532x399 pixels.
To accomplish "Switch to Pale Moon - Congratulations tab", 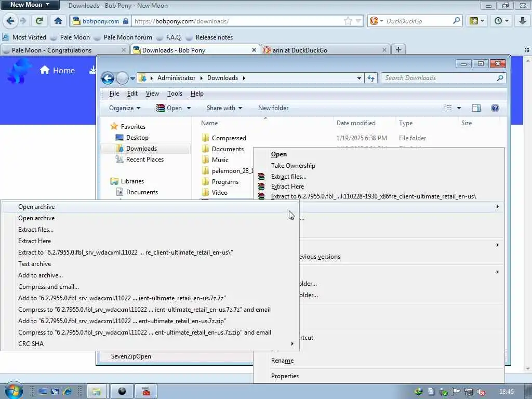I will coord(64,50).
